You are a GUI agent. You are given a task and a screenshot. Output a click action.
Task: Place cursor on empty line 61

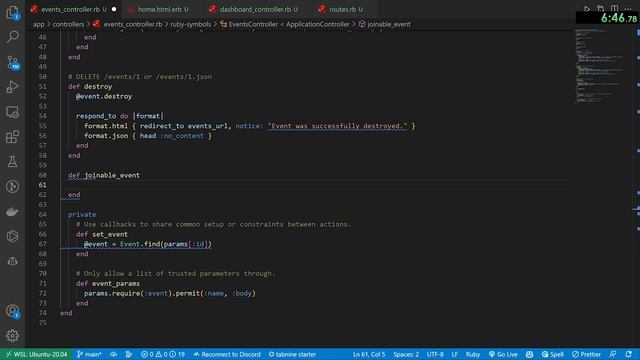pyautogui.click(x=318, y=185)
